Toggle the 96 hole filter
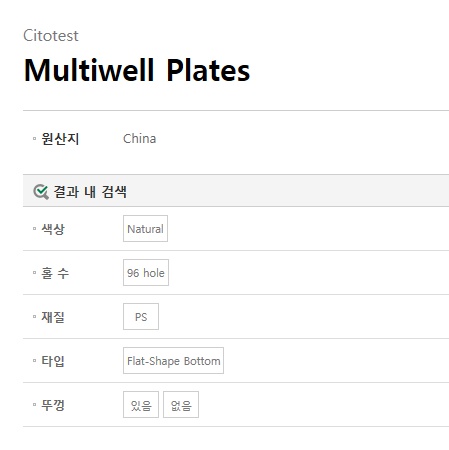 click(x=146, y=273)
